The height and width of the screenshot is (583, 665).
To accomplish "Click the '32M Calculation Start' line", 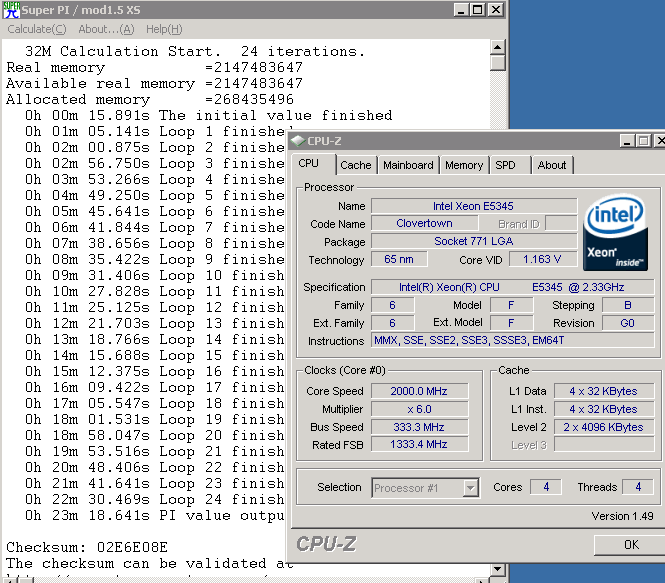I will coord(195,51).
